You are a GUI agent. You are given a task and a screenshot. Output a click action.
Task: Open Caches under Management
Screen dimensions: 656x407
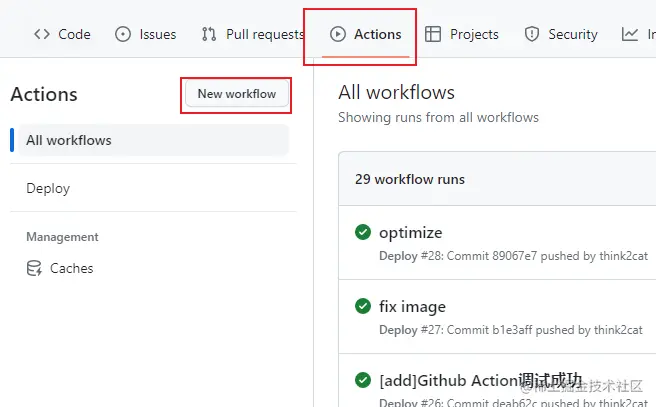(60, 268)
